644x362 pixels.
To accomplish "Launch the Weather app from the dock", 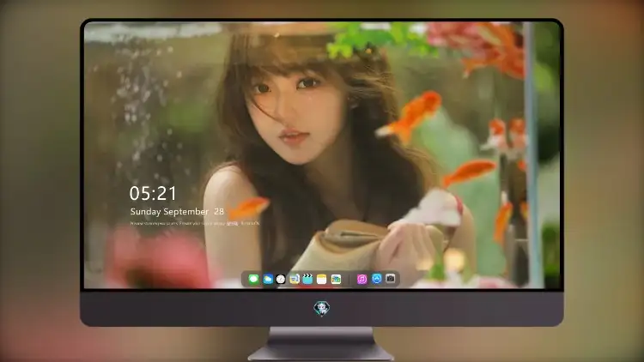I will coord(268,279).
